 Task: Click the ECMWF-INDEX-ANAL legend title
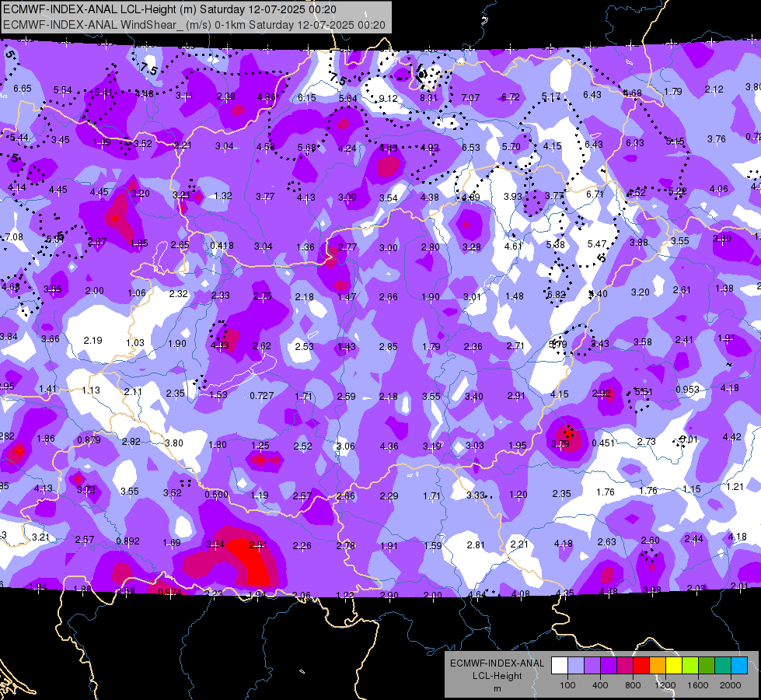497,663
